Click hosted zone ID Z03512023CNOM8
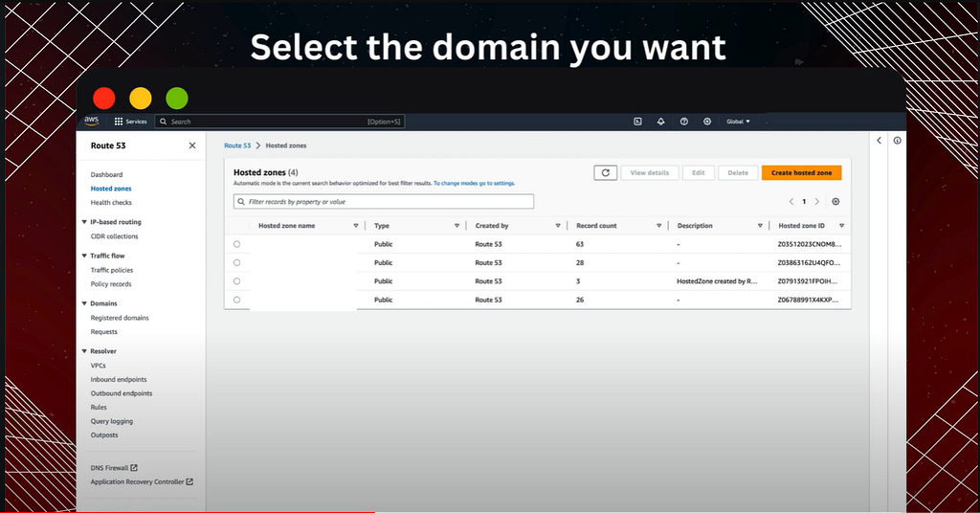This screenshot has height=513, width=980. point(810,244)
